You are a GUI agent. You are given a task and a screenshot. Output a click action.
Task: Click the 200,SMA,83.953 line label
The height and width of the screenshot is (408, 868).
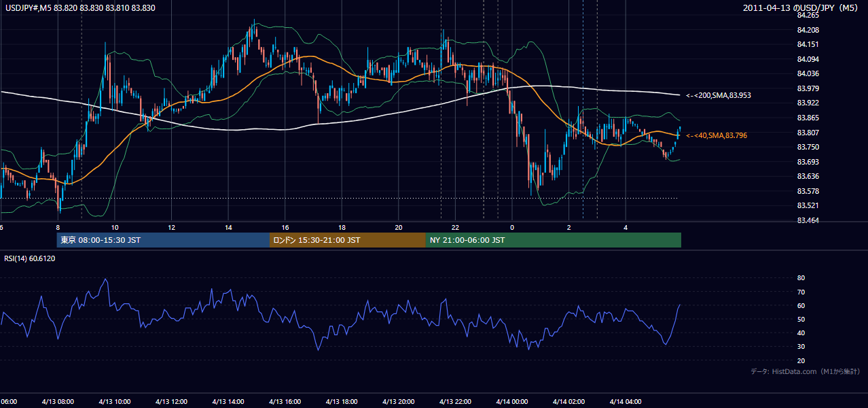(719, 95)
